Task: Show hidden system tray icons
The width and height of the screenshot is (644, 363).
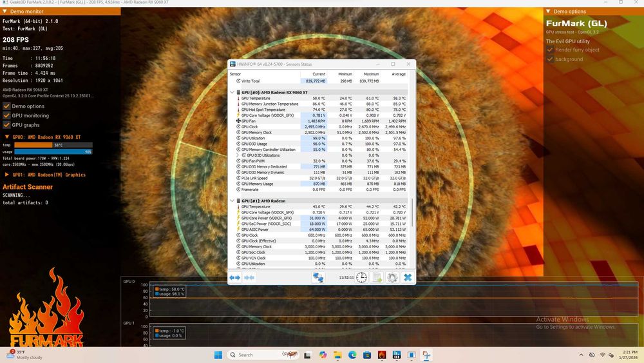Action: pos(581,355)
